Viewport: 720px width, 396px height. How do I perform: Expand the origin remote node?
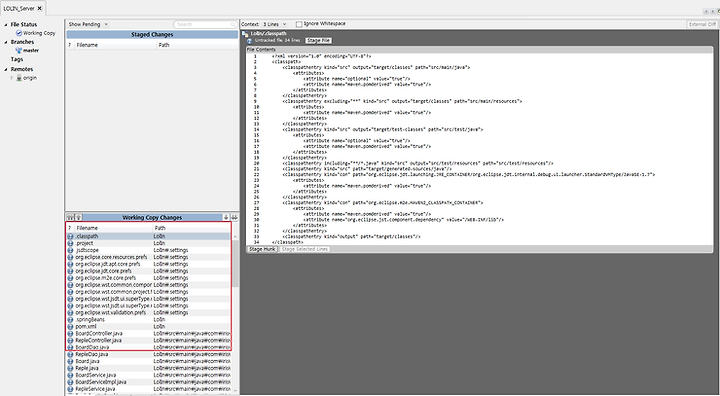point(12,78)
